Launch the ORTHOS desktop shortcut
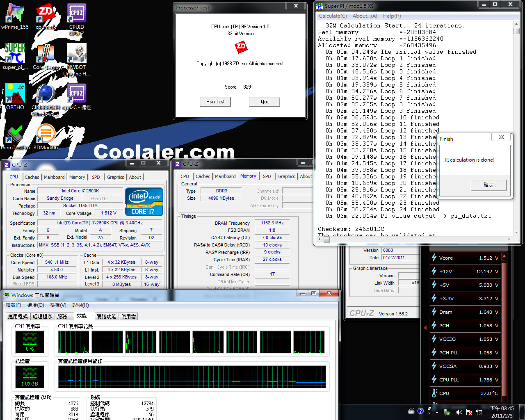525x420 pixels. click(15, 97)
